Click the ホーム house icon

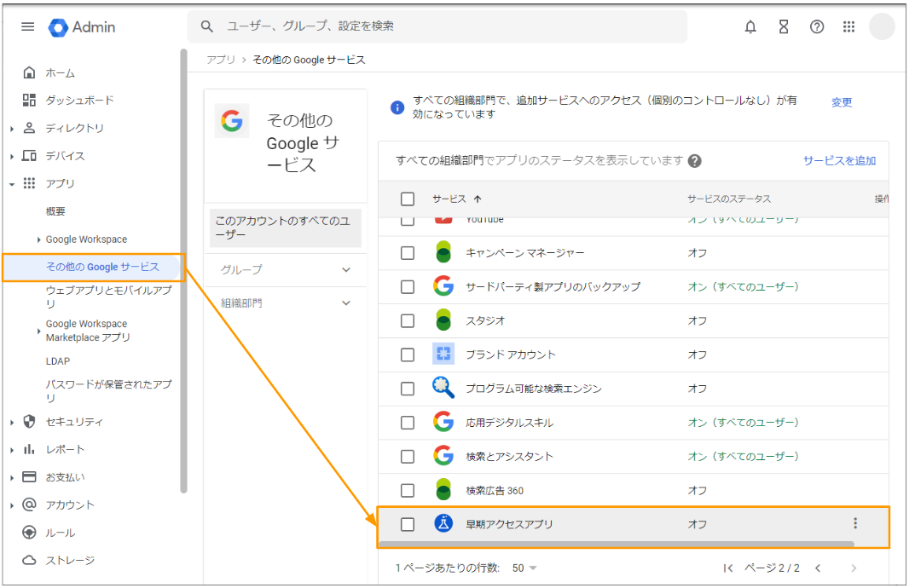coord(29,72)
